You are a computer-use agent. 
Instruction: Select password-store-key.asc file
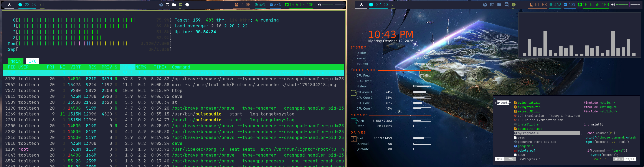pos(537,142)
